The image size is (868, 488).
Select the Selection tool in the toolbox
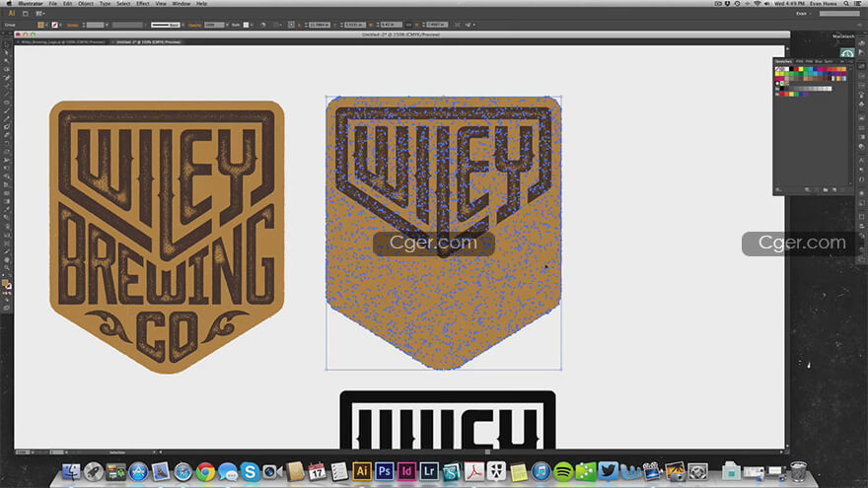pyautogui.click(x=7, y=44)
